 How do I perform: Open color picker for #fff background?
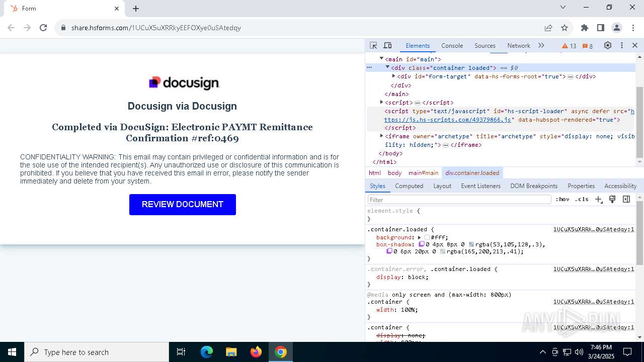point(427,237)
